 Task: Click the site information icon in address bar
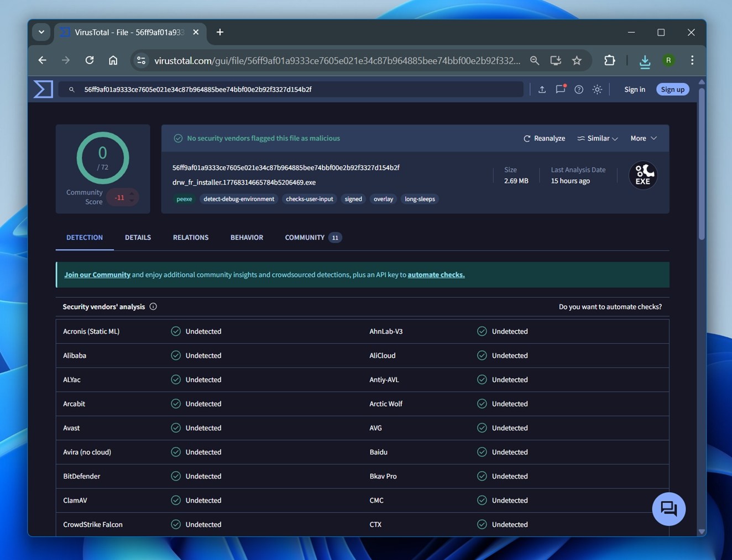pyautogui.click(x=142, y=60)
